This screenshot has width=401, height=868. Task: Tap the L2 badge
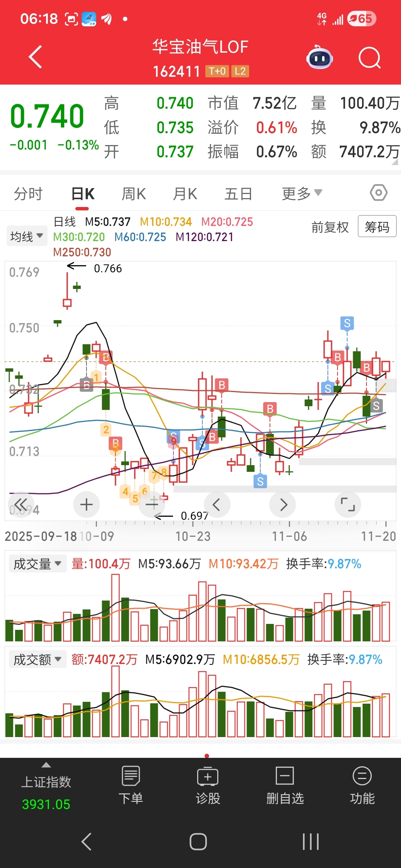[240, 71]
